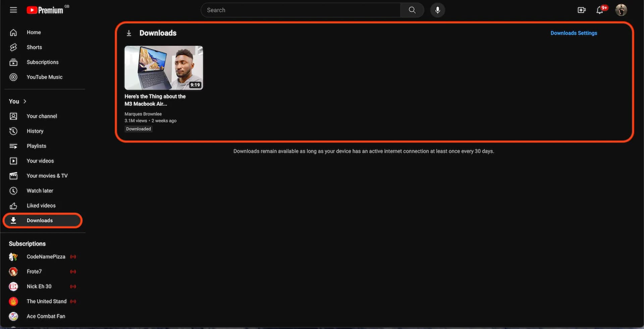644x329 pixels.
Task: Play the M3 Macbook Air video thumbnail
Action: pos(163,68)
